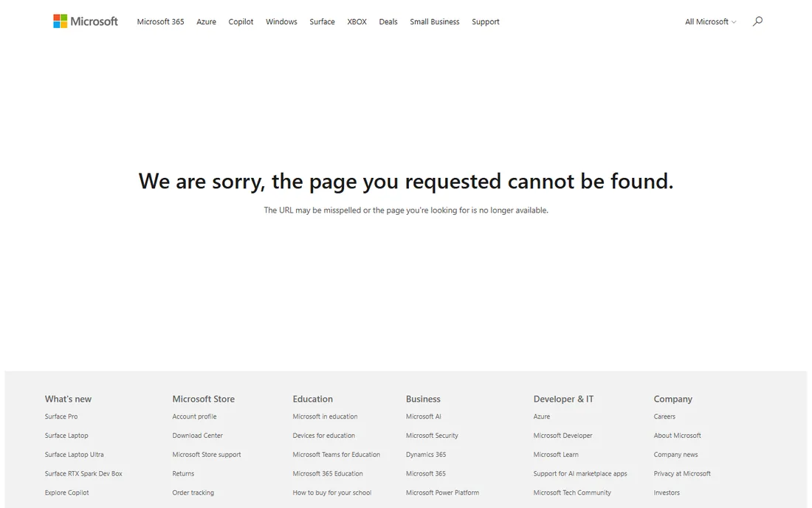Click the Company footer heading
812x508 pixels.
(x=672, y=399)
